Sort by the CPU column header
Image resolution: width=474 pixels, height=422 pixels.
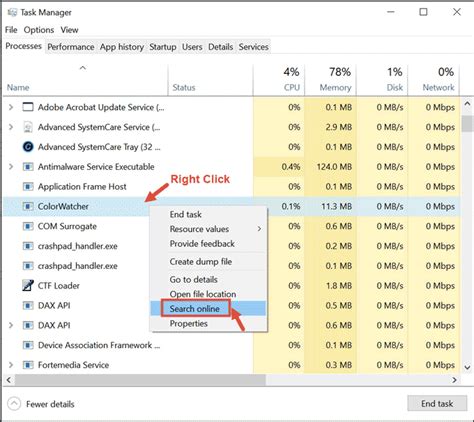pos(279,79)
